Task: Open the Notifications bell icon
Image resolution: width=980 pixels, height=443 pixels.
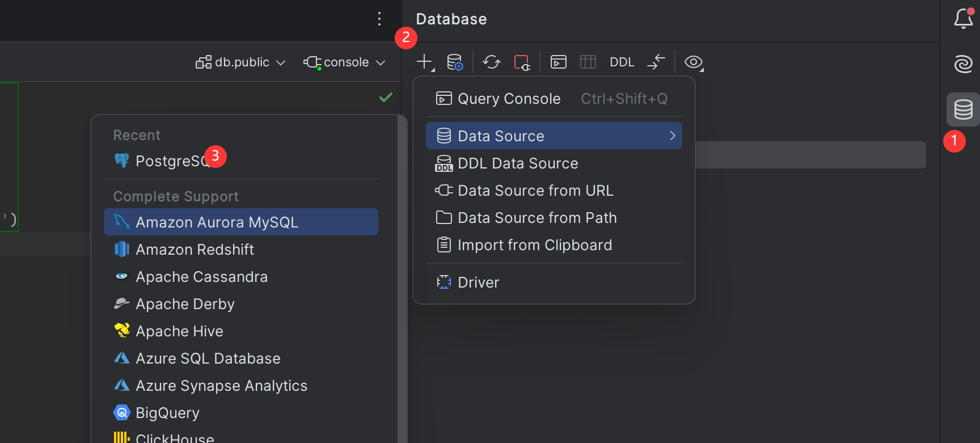Action: pos(963,19)
